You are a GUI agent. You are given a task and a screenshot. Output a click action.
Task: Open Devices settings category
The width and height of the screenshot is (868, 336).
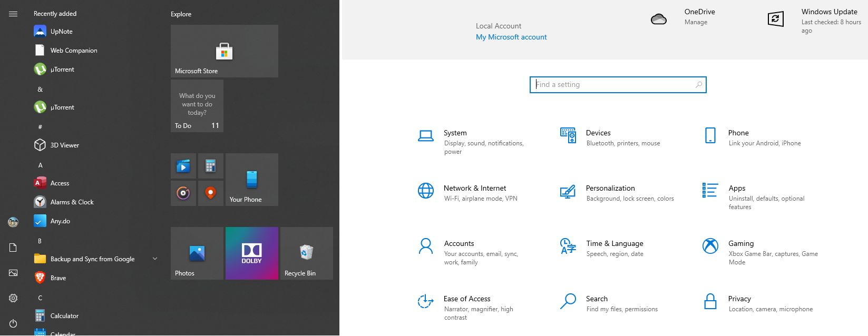click(x=610, y=137)
